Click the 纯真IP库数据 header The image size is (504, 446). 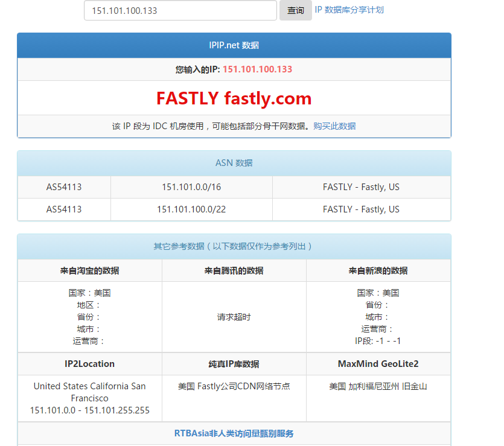click(x=234, y=364)
